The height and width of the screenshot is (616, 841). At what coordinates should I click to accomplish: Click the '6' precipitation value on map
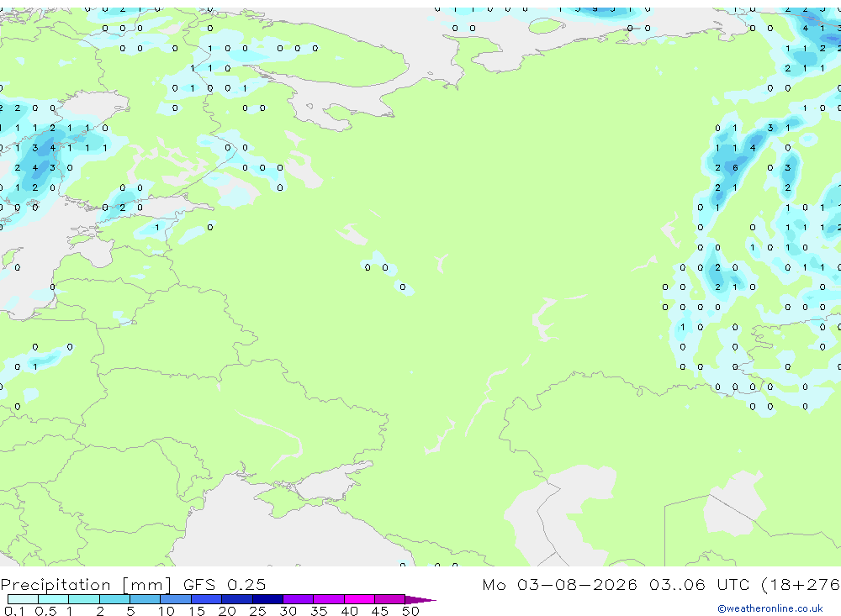[x=735, y=168]
